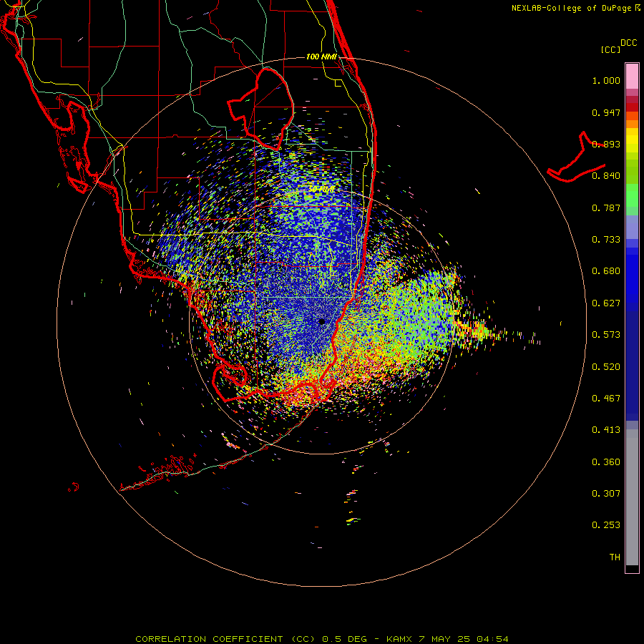The height and width of the screenshot is (644, 644).
Task: Click the pink segment of the color bar
Action: 632,77
